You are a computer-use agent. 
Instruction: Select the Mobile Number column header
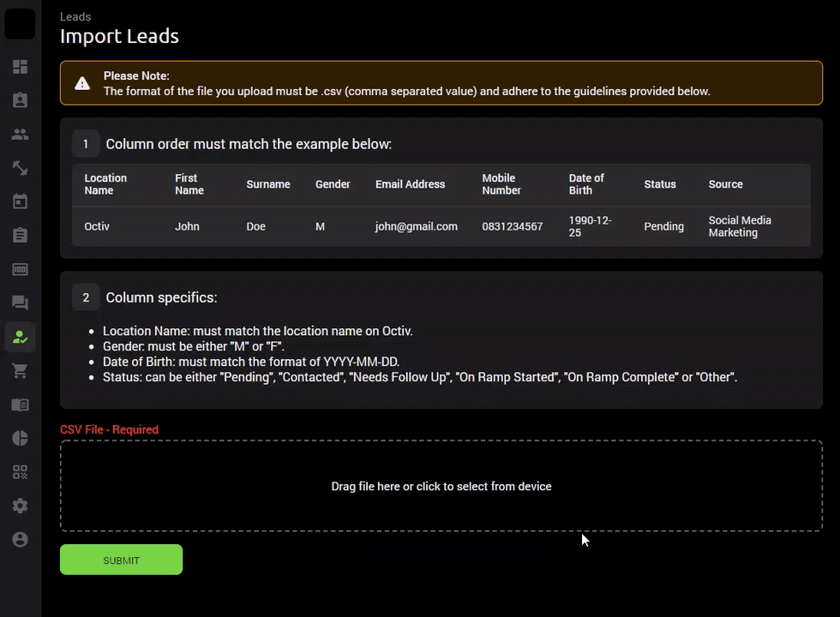pos(501,184)
